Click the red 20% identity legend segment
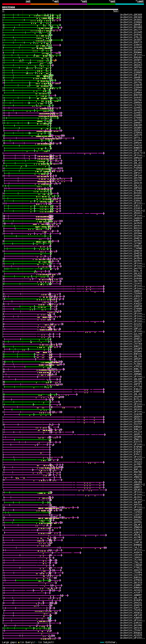 [16, 4]
